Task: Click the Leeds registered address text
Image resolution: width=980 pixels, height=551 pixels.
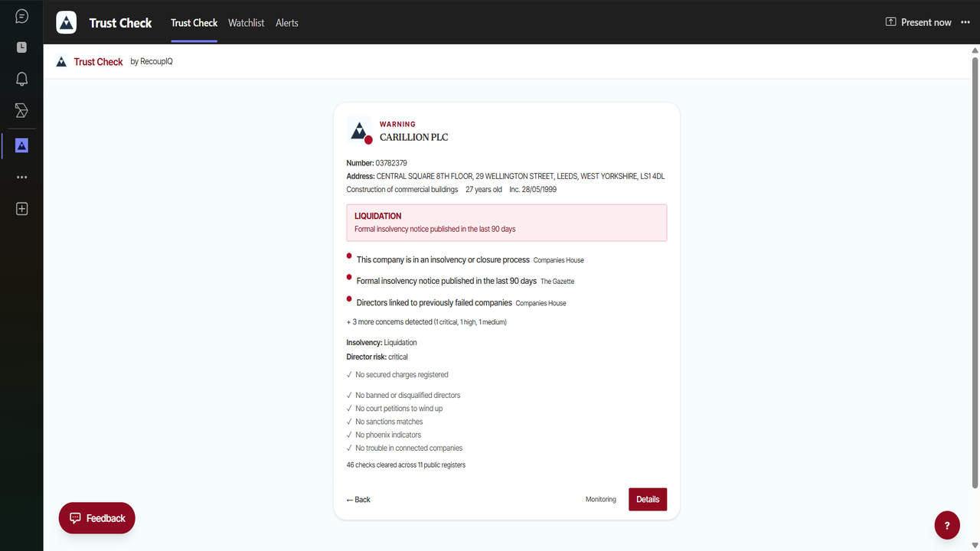Action: point(521,176)
